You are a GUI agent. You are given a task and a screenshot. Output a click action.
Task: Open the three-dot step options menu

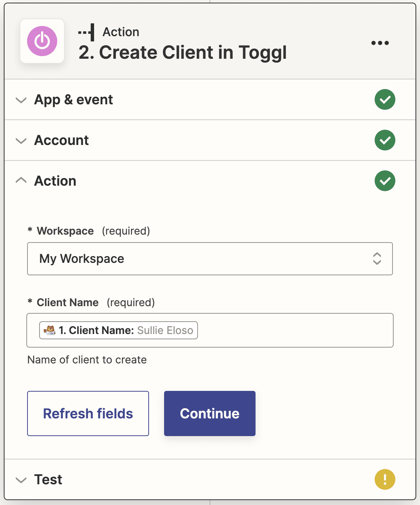pos(380,43)
